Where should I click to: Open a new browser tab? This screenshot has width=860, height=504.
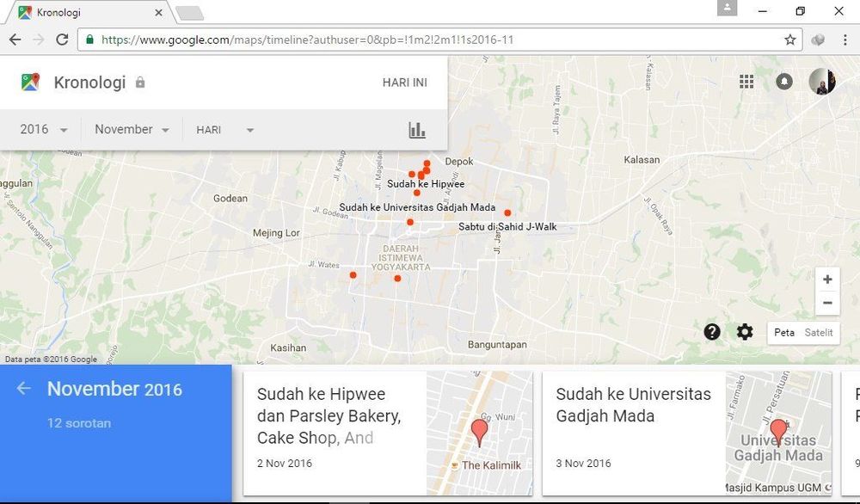coord(189,13)
